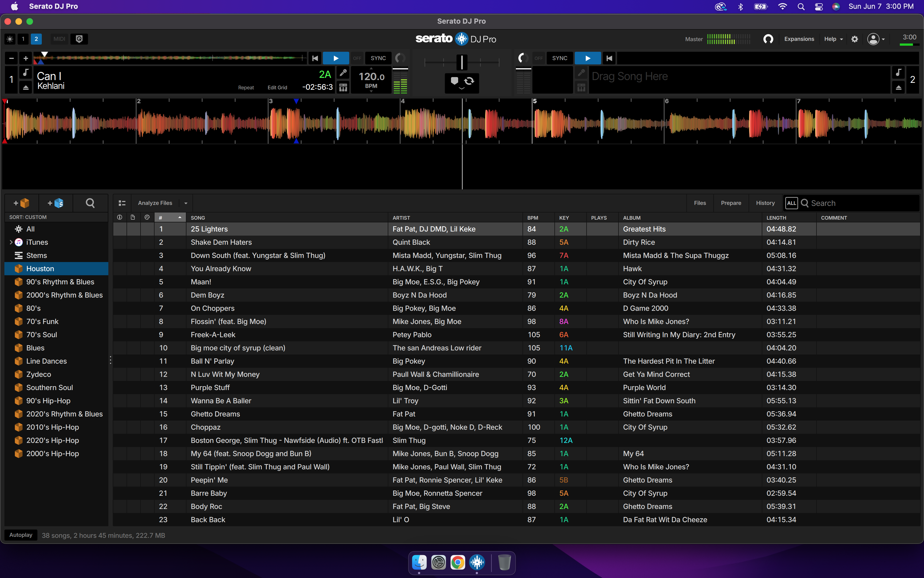Nudge BPM up with the up arrow
This screenshot has height=578, width=924.
(371, 69)
